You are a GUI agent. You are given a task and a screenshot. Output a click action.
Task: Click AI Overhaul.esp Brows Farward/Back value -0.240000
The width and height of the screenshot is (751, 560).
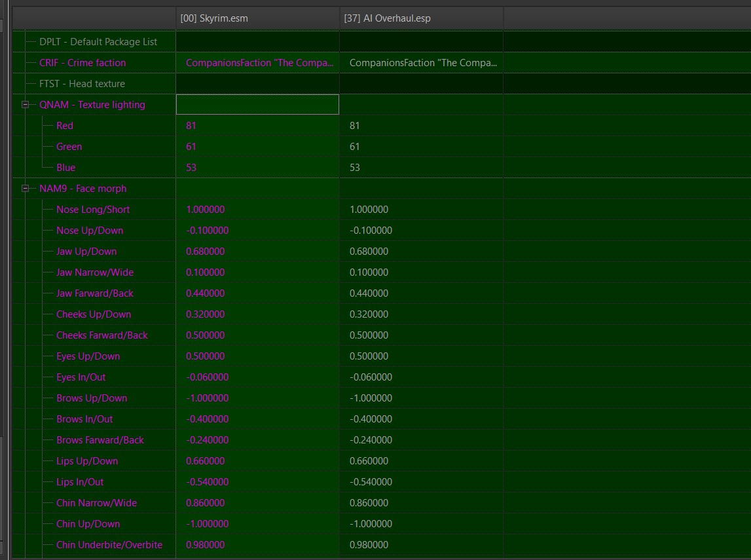click(x=371, y=439)
